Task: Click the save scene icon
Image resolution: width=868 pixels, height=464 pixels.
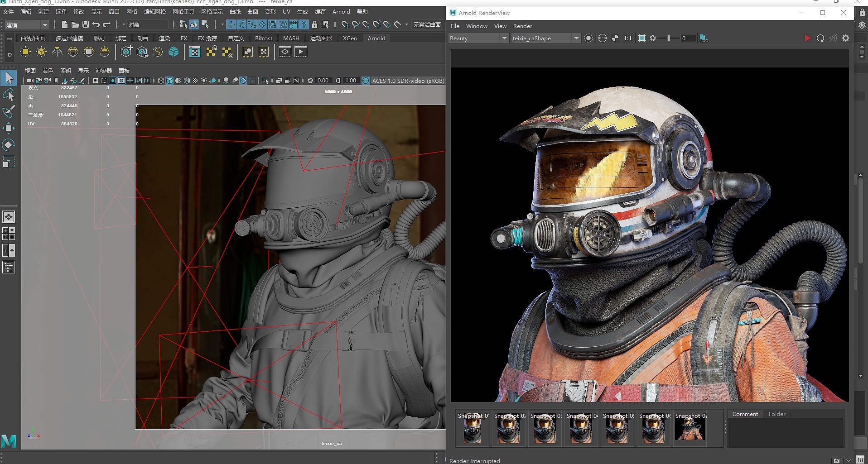Action: click(85, 24)
